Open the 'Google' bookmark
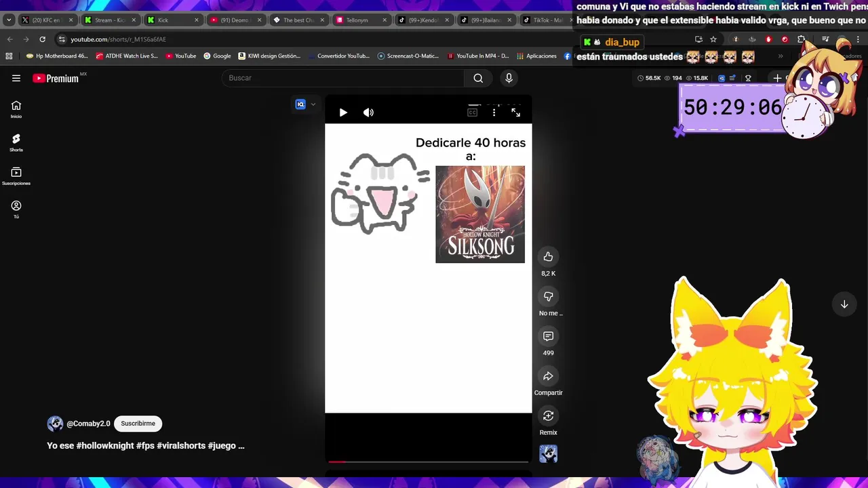The width and height of the screenshot is (868, 488). [x=217, y=56]
